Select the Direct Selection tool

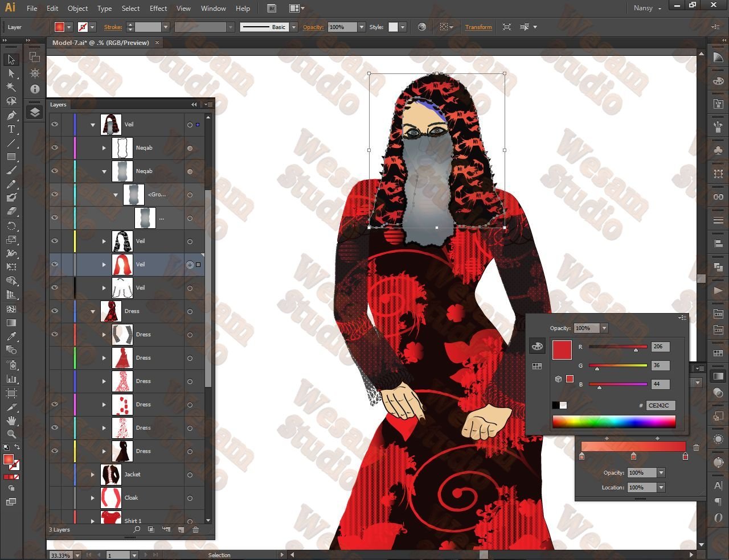[x=11, y=73]
